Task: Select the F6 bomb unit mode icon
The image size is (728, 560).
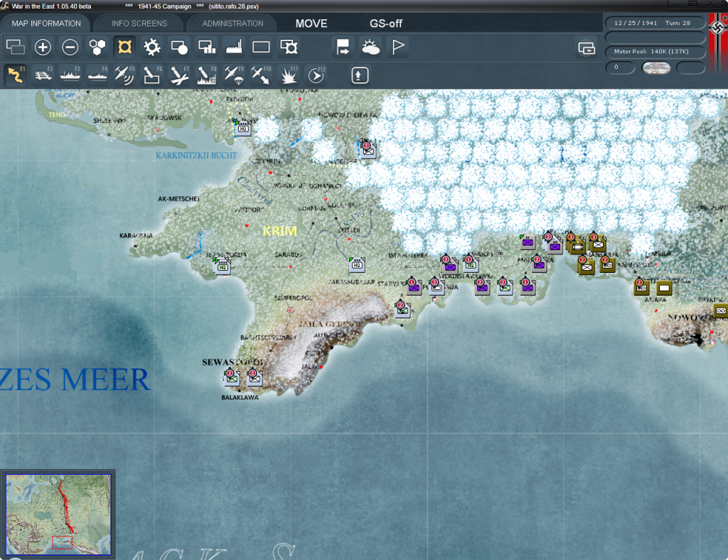Action: [152, 75]
